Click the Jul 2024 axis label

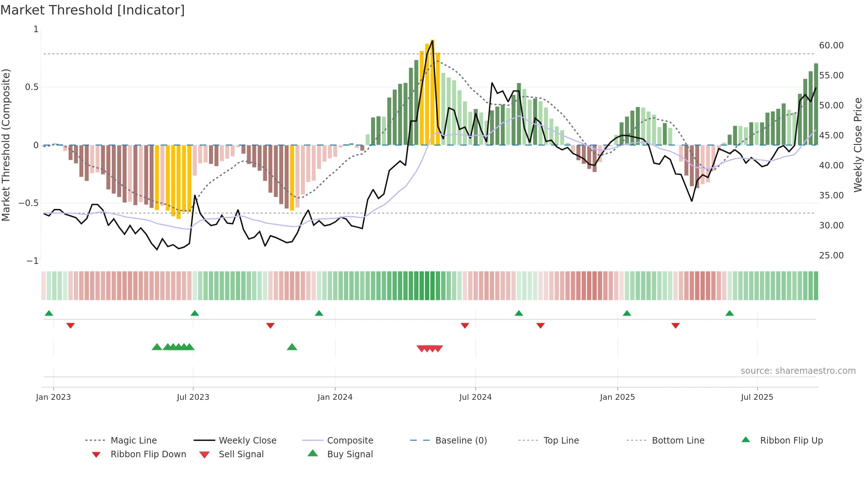pyautogui.click(x=475, y=397)
